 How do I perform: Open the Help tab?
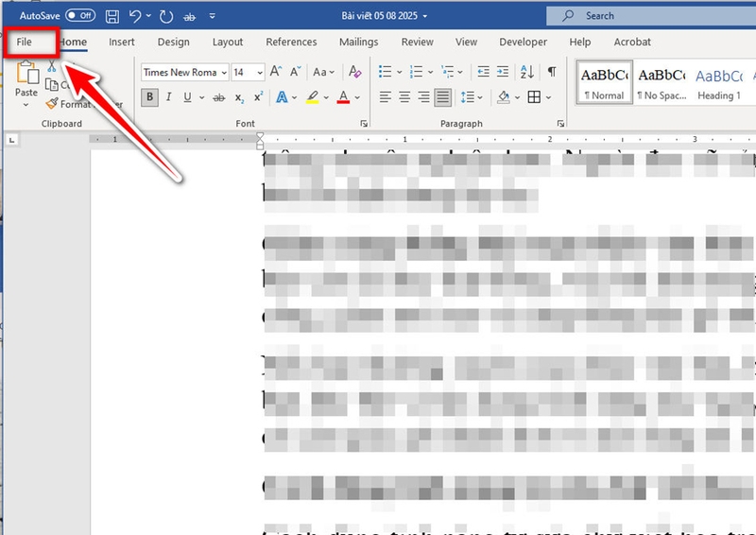(579, 42)
